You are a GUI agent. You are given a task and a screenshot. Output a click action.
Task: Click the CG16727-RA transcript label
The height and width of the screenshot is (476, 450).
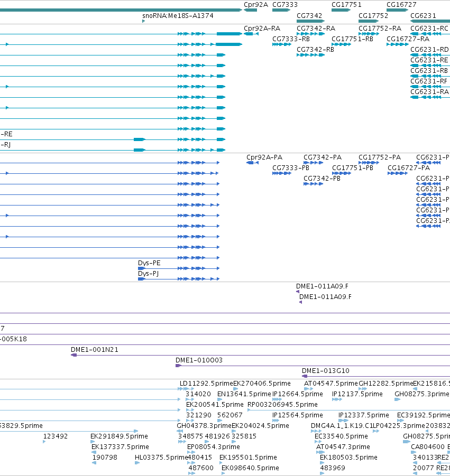pos(408,39)
